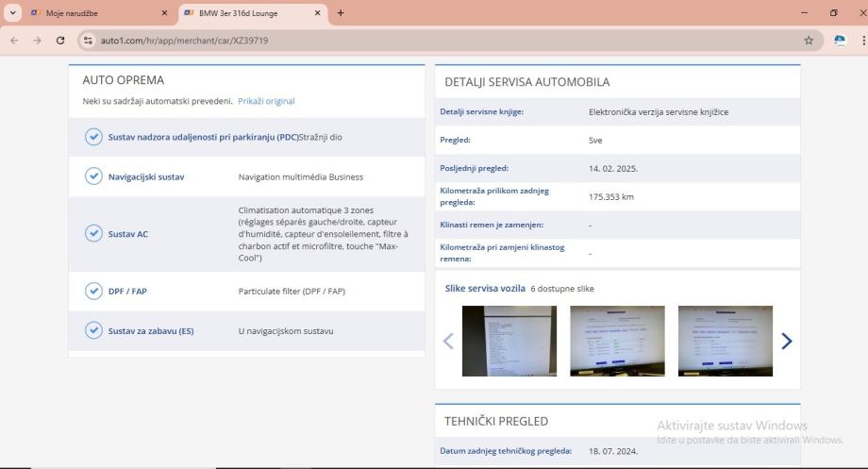This screenshot has height=469, width=868.
Task: Select the Navigacijski sustav label
Action: point(146,177)
